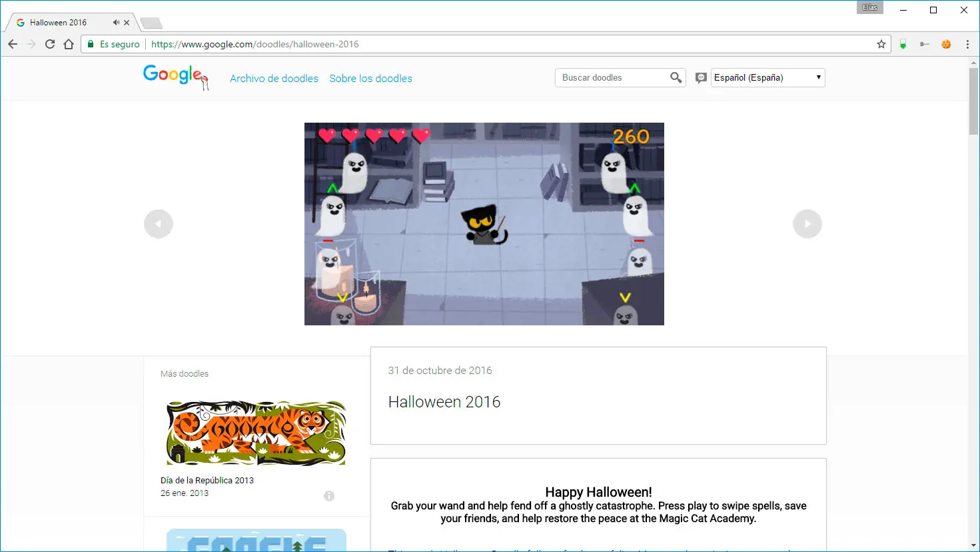Click the info icon beside 26 ene. 2013

click(x=329, y=496)
